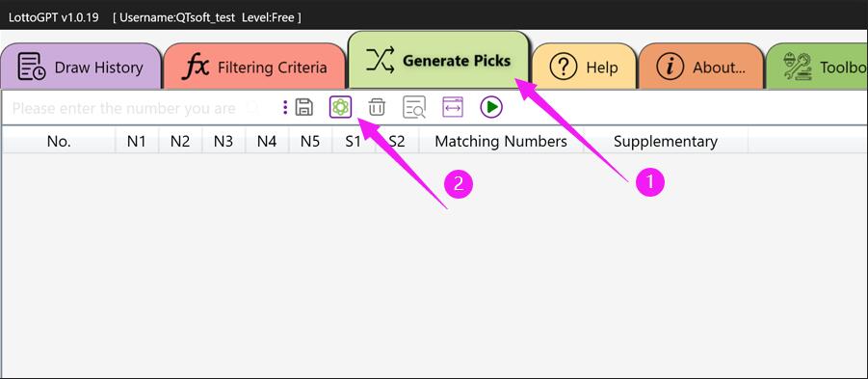Click the fit column width icon
This screenshot has width=868, height=379.
pos(452,107)
